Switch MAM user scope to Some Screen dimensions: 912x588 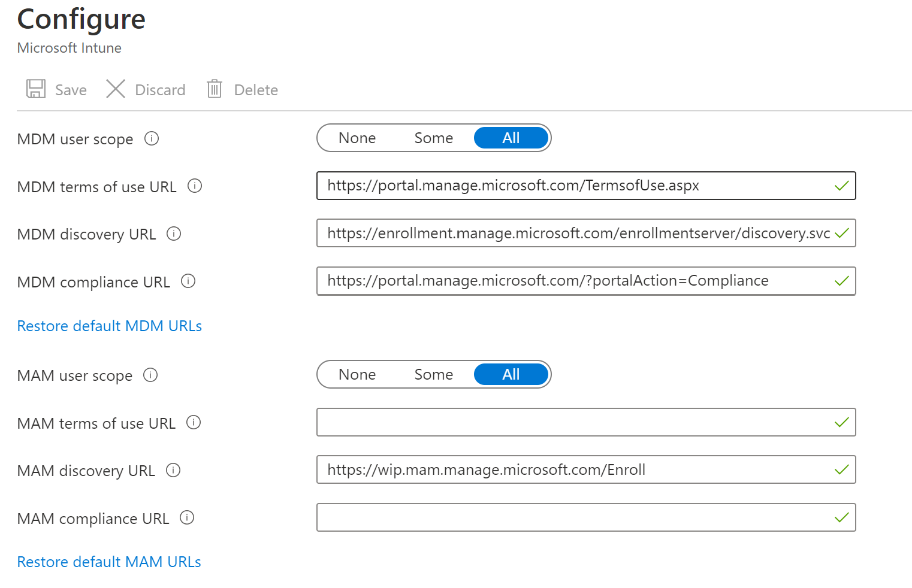(x=433, y=375)
